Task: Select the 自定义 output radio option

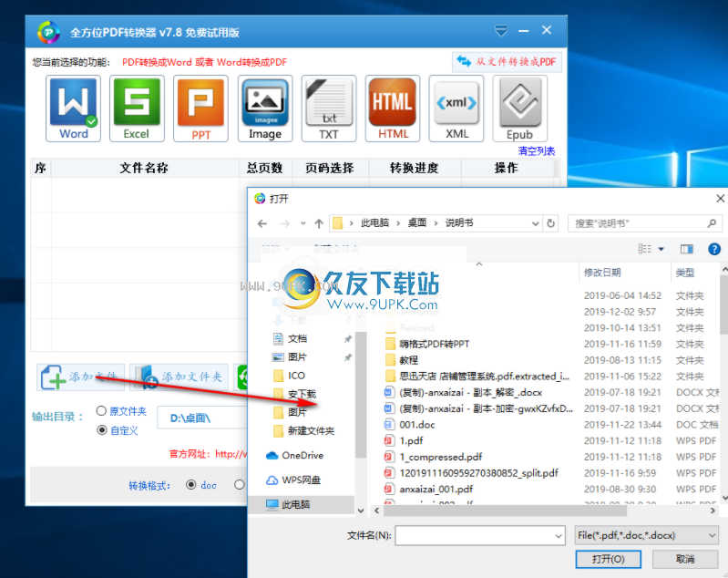Action: tap(101, 430)
